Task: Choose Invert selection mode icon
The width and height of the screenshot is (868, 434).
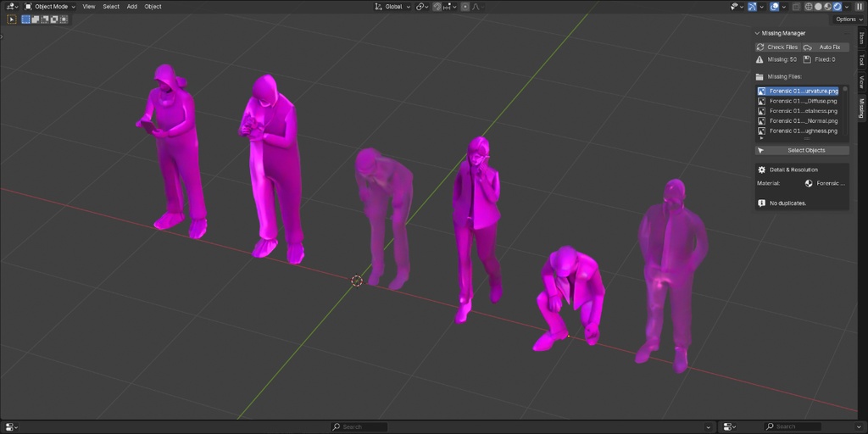Action: [x=54, y=19]
